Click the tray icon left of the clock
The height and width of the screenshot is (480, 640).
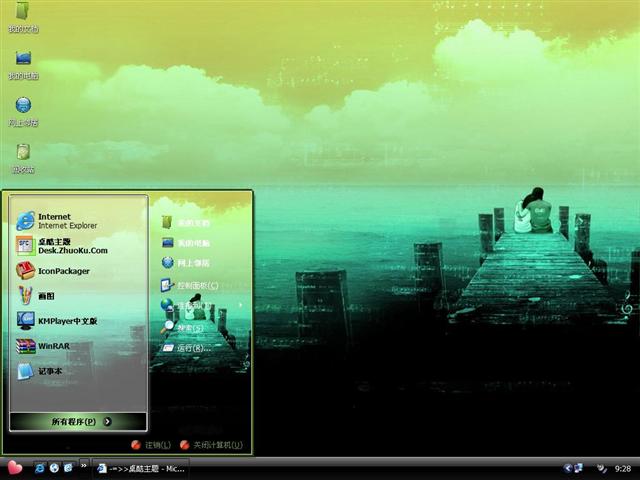click(602, 469)
